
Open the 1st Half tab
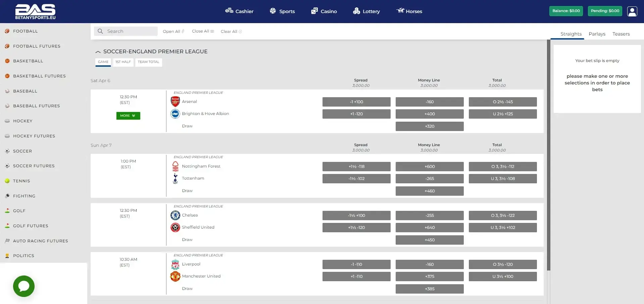[x=123, y=62]
